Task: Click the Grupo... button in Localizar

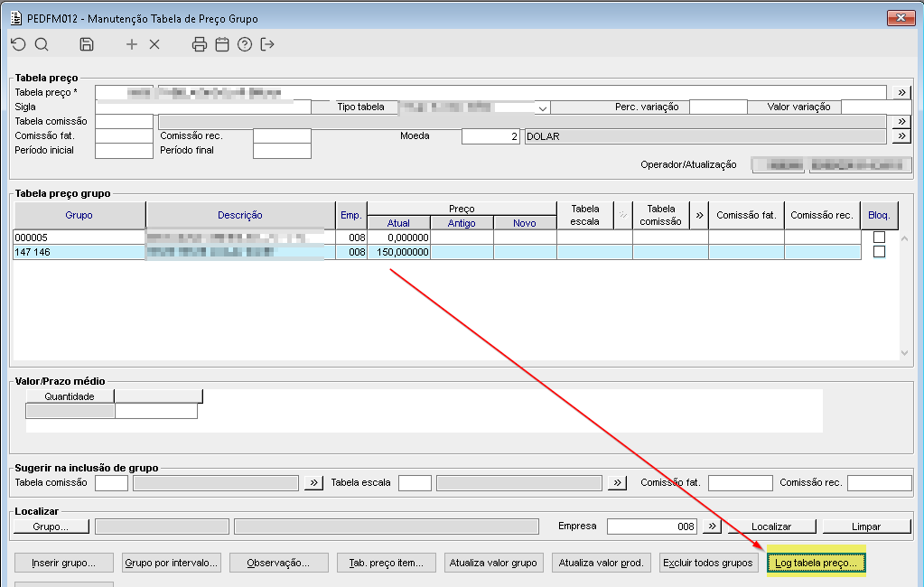Action: pos(51,526)
